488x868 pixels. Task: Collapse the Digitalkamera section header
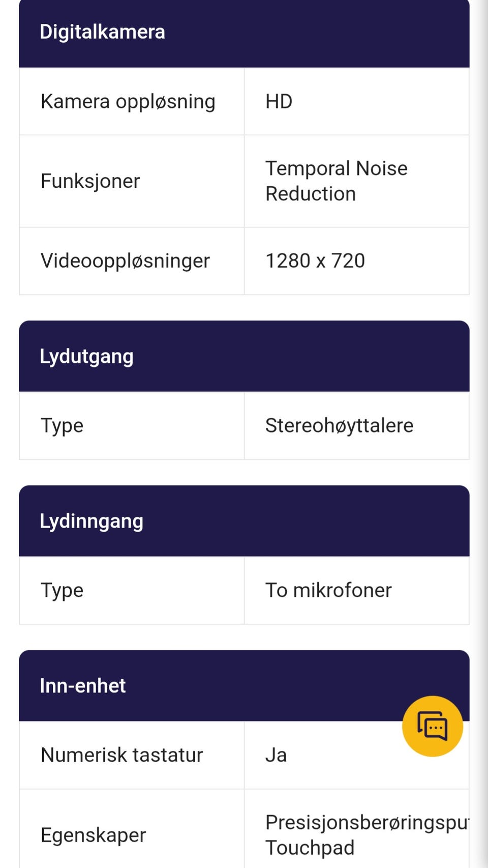(244, 33)
